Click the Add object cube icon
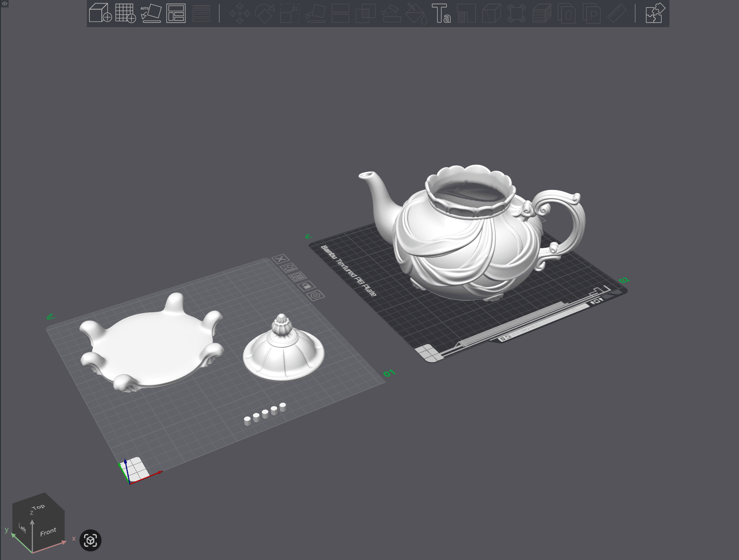Viewport: 739px width, 560px height. coord(100,13)
